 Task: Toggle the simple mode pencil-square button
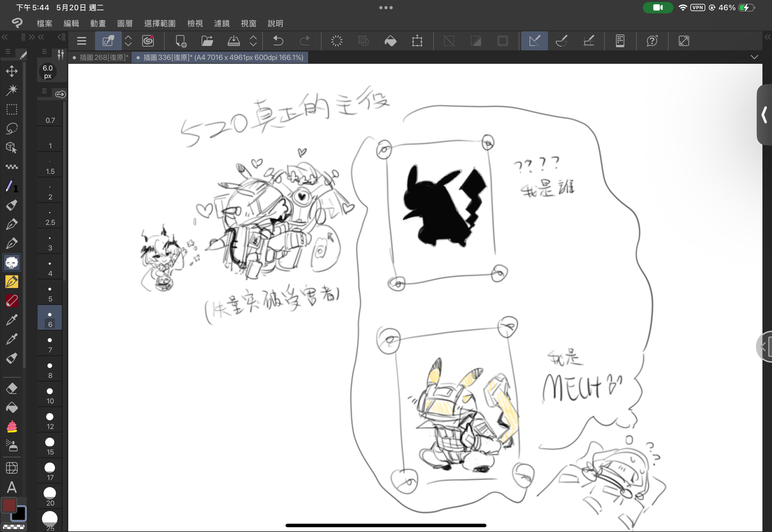click(x=108, y=41)
